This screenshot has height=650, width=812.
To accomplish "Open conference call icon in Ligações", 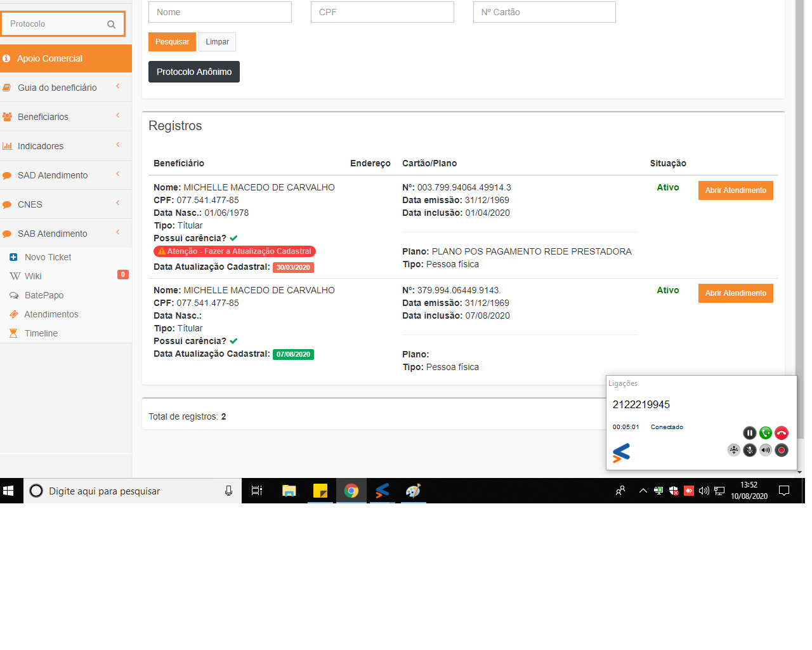I will tap(734, 450).
